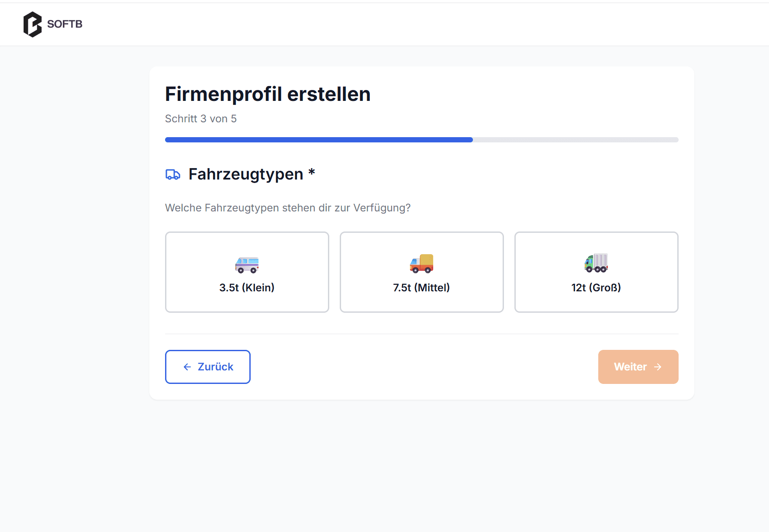Image resolution: width=769 pixels, height=532 pixels.
Task: Click the unfilled grey part of the progress bar
Action: (576, 140)
